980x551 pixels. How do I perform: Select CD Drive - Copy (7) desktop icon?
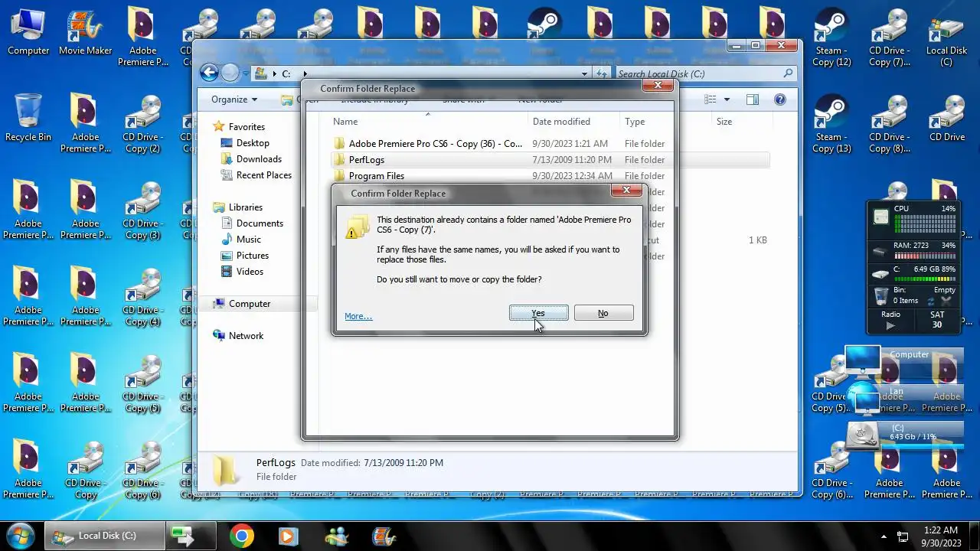click(890, 37)
